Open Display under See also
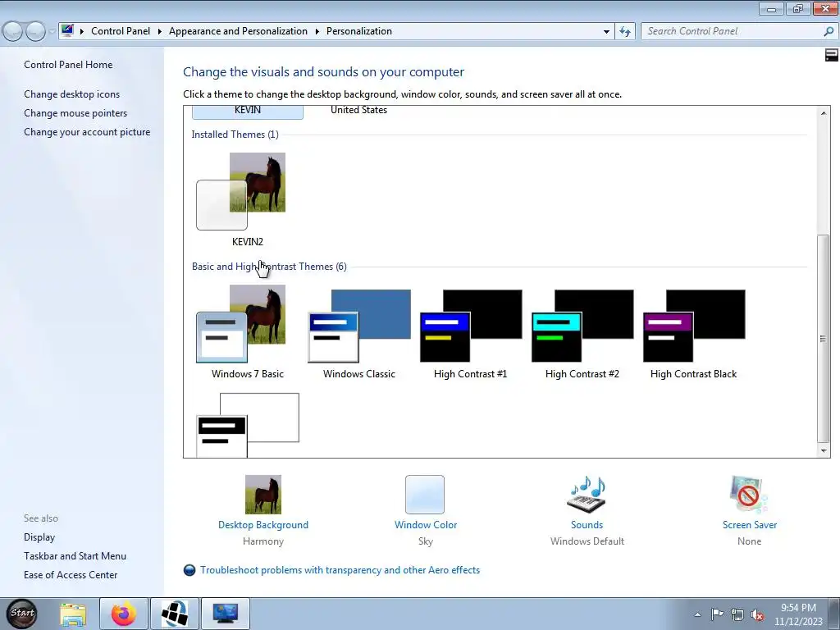The height and width of the screenshot is (630, 840). pos(39,536)
